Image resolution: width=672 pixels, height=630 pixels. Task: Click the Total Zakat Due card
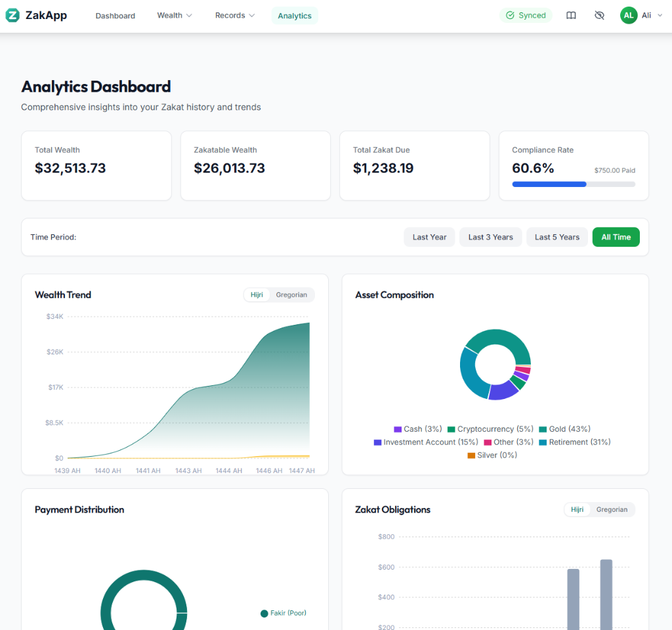414,165
